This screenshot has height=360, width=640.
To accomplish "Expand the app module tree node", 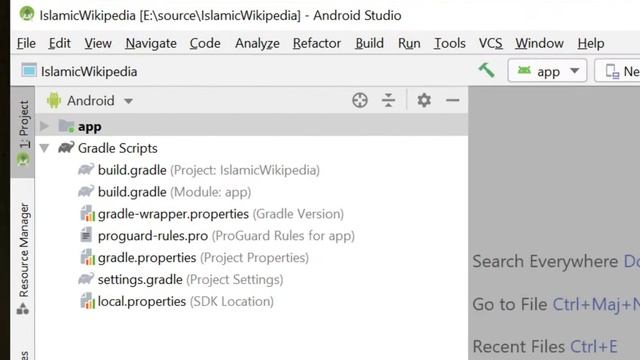I will pos(44,126).
